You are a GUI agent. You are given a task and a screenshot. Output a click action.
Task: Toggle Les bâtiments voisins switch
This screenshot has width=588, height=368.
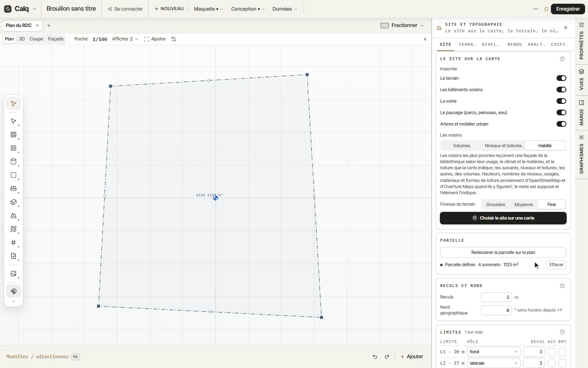click(561, 90)
